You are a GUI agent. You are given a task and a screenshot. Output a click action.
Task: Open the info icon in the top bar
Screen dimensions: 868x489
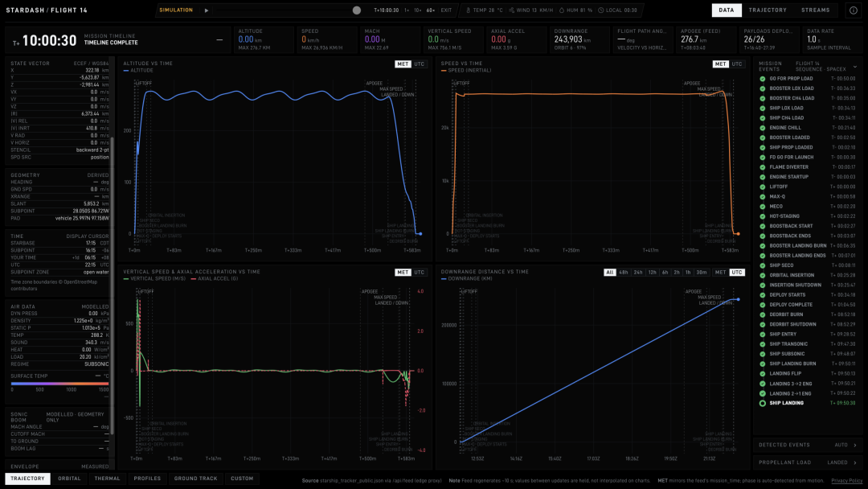pos(853,10)
